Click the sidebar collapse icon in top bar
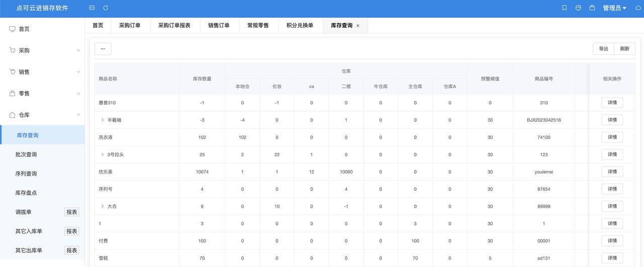This screenshot has width=644, height=267. coord(92,8)
